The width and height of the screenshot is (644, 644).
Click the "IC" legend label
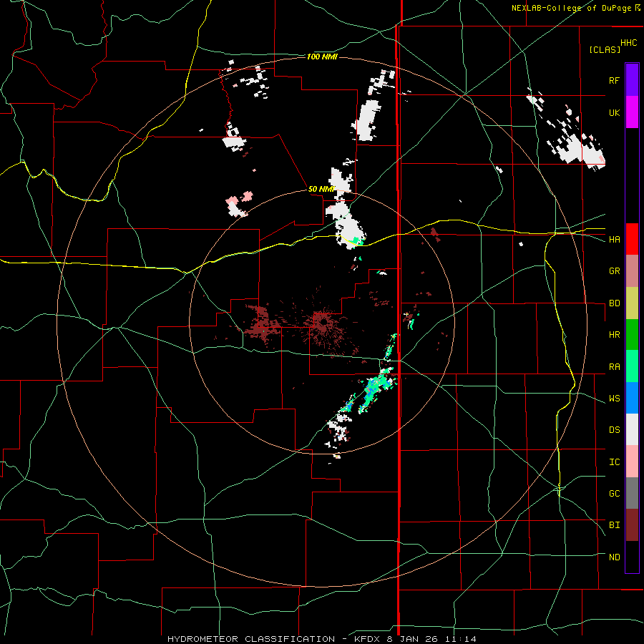(614, 462)
